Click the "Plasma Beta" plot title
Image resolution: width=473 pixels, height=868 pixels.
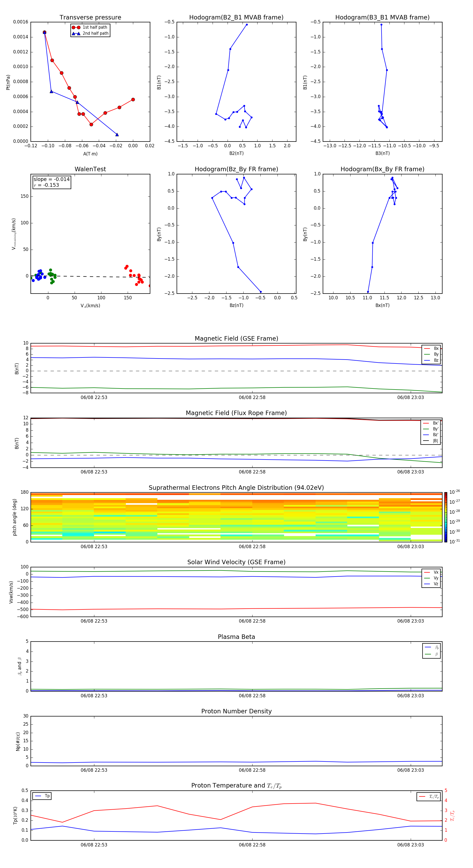[x=236, y=637]
